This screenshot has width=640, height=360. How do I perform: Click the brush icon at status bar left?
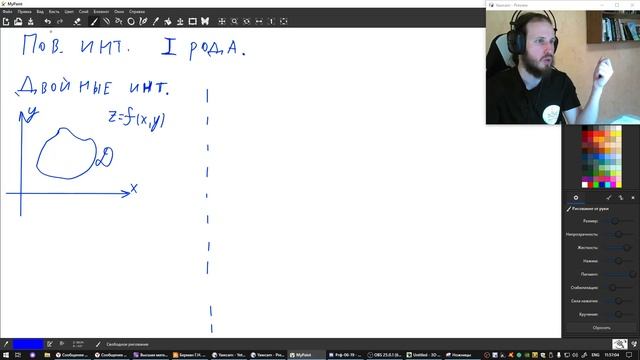(x=6, y=344)
